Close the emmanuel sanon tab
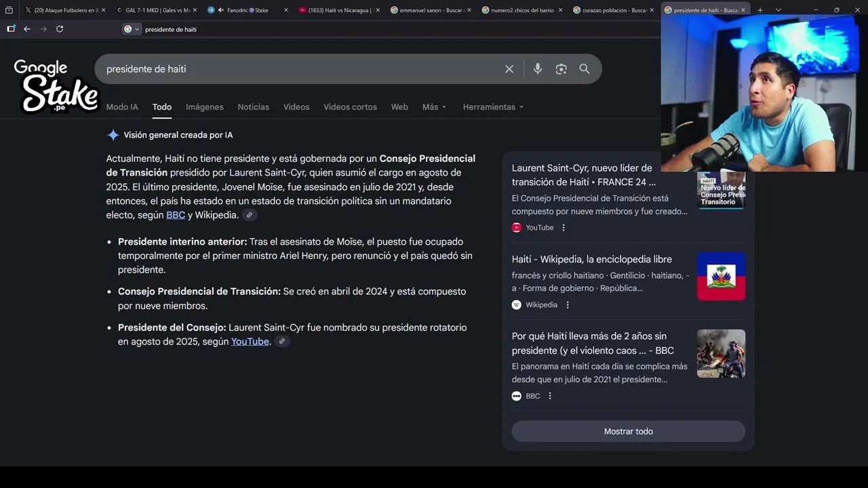This screenshot has width=868, height=488. pyautogui.click(x=469, y=10)
